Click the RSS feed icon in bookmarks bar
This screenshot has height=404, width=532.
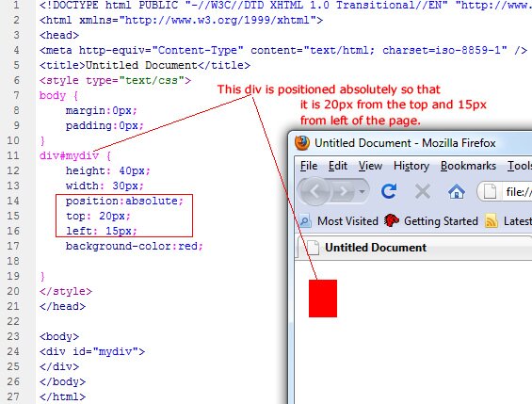[x=492, y=221]
